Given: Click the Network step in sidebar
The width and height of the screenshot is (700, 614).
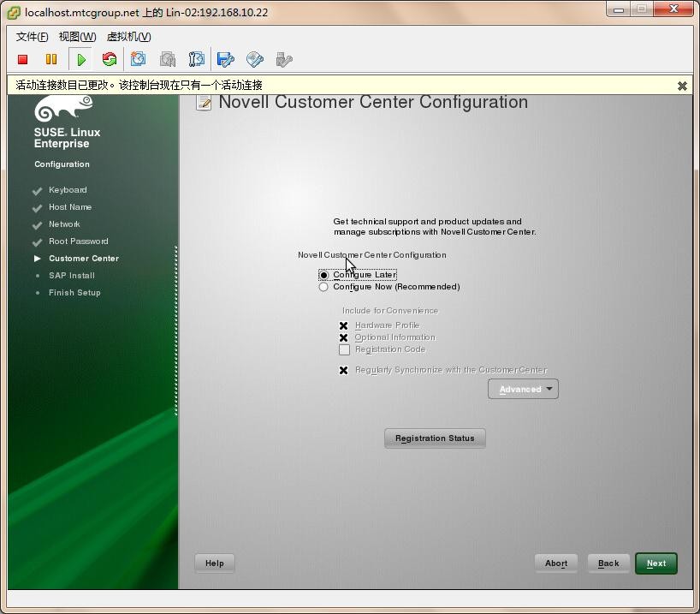Looking at the screenshot, I should click(x=64, y=224).
